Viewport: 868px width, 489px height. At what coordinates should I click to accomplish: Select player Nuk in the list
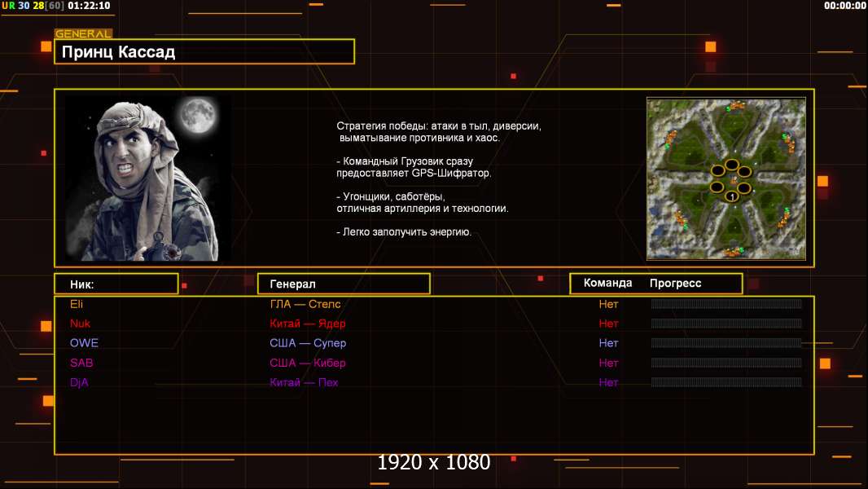click(x=80, y=324)
